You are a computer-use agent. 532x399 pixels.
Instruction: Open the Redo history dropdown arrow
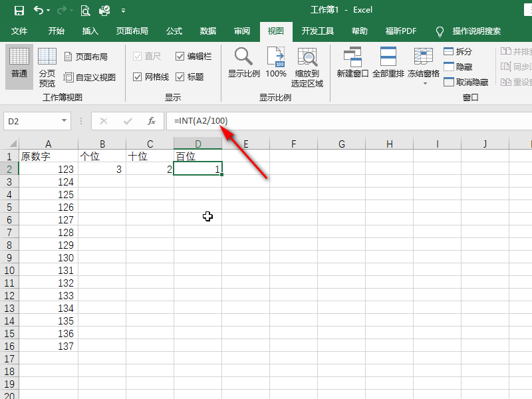coord(71,11)
